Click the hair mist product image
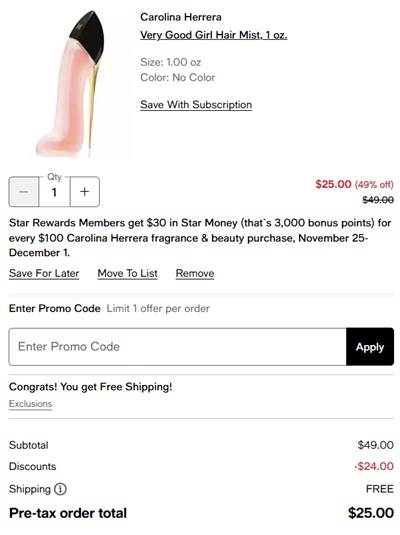Viewport: 400px width, 535px height. (71, 84)
